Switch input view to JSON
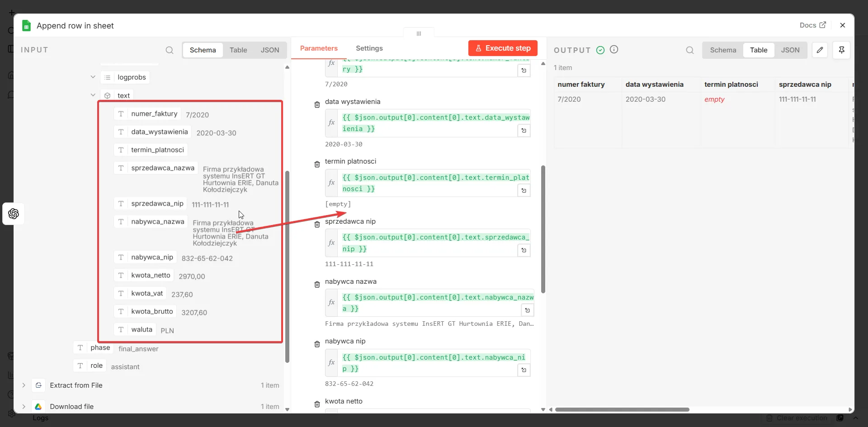Viewport: 868px width, 427px height. point(270,50)
